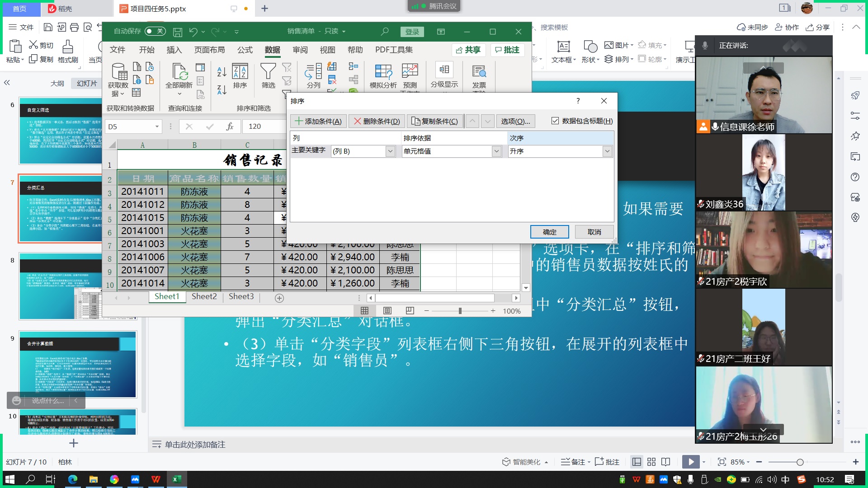Confirm the sort dialog with OK button
Viewport: 868px width, 488px height.
click(x=549, y=232)
